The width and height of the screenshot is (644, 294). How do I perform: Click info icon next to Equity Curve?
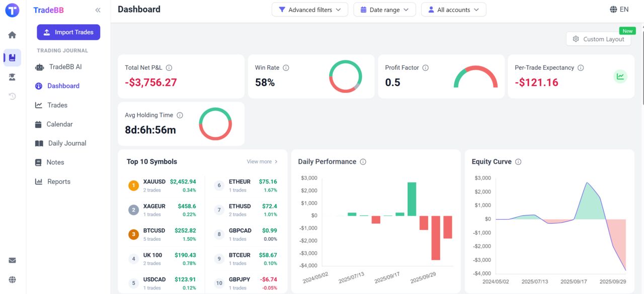click(518, 162)
